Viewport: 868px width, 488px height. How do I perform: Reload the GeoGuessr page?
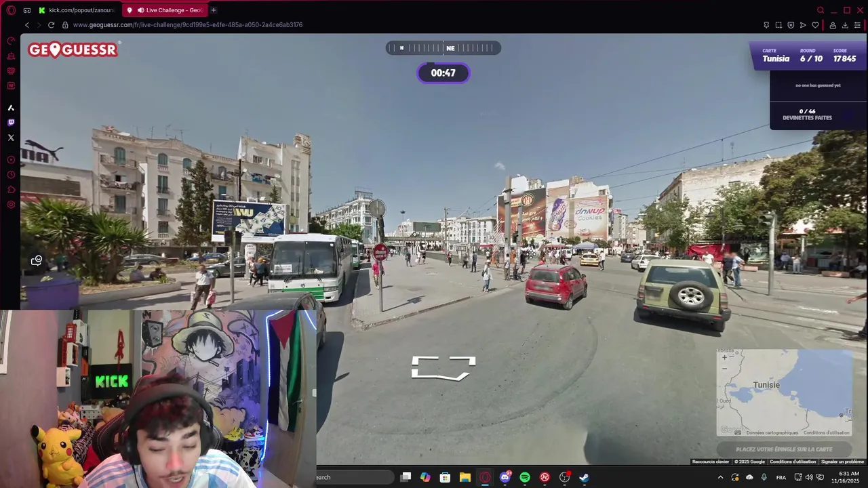(x=51, y=25)
